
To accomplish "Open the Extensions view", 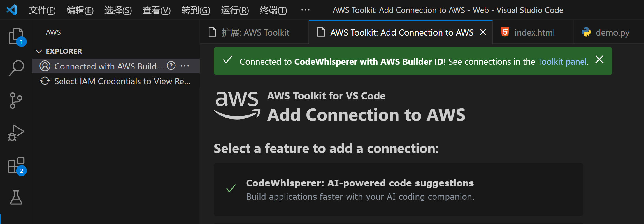I will point(16,166).
